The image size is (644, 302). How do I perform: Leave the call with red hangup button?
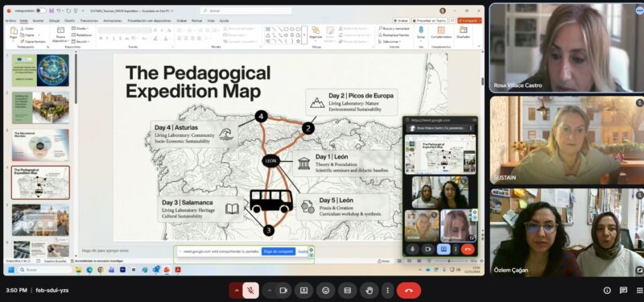click(409, 290)
